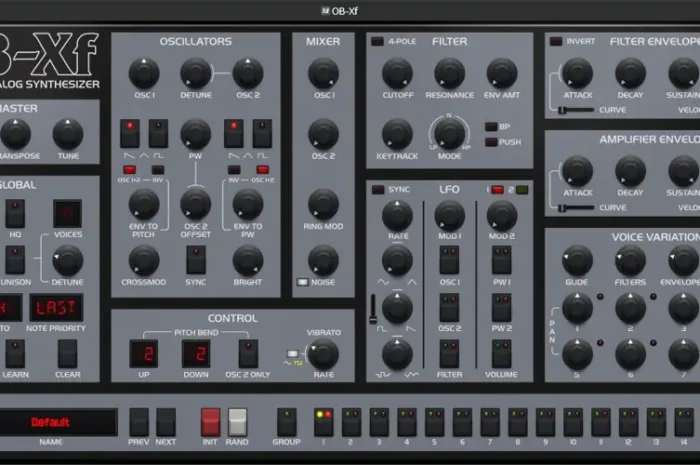
Task: Click the Default patch NAME display
Action: coord(58,422)
